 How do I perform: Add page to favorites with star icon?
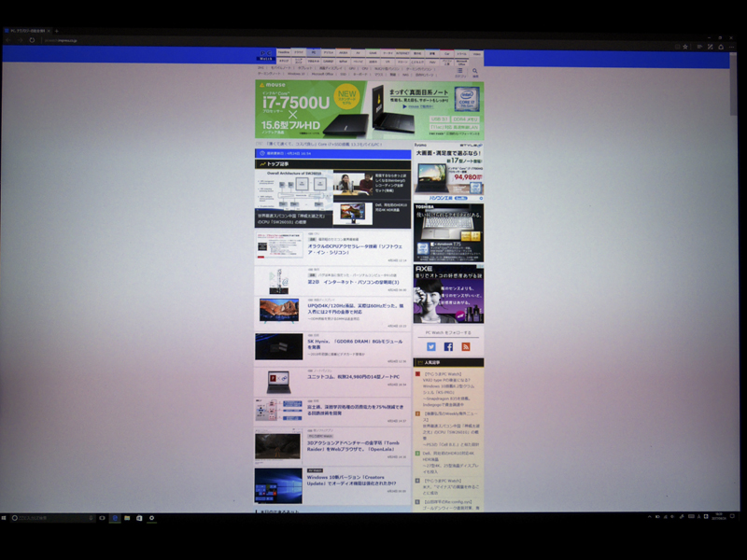coord(685,47)
